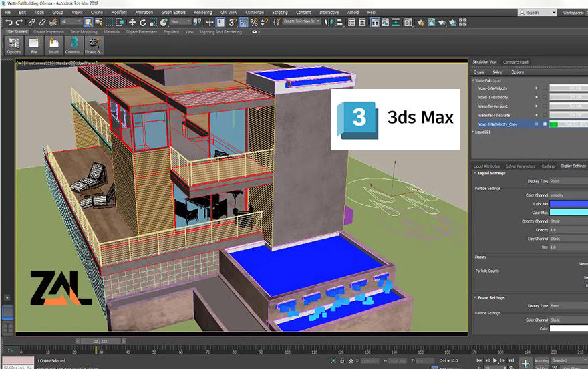588x369 pixels.
Task: Click Use Pivot Point Center icon
Action: tap(198, 23)
